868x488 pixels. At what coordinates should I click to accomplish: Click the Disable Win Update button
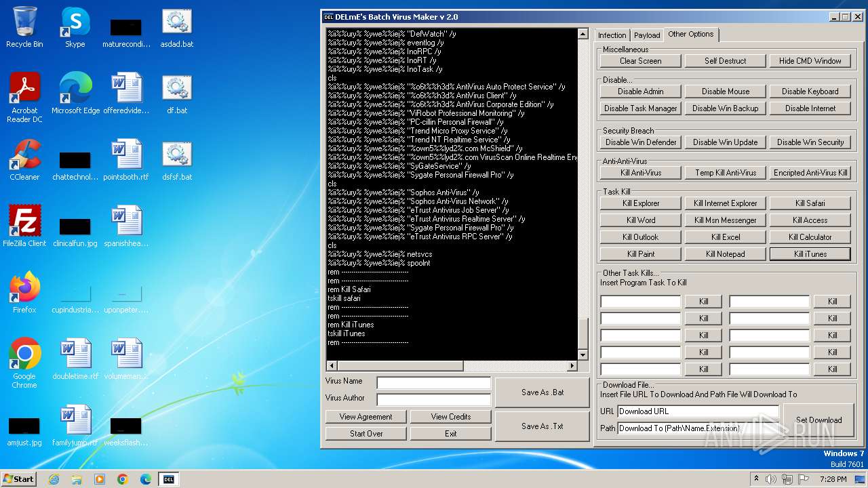point(726,142)
